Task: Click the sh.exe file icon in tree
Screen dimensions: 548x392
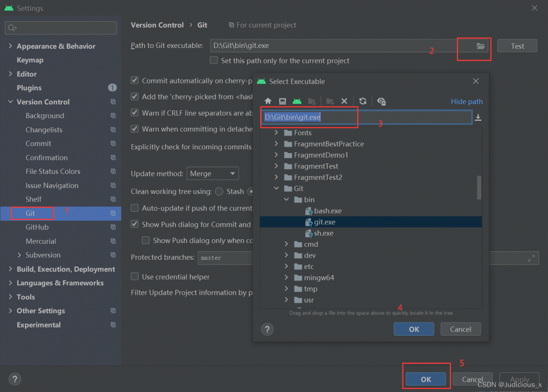Action: [309, 233]
